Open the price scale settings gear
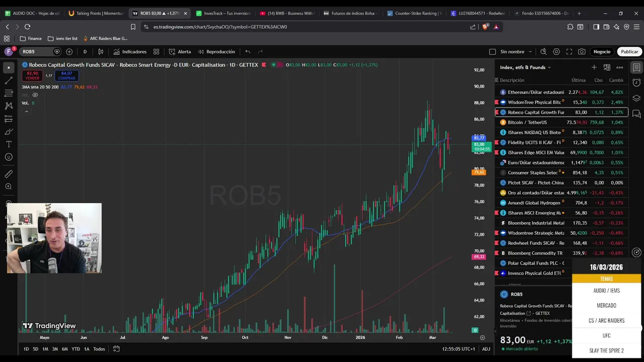 click(482, 338)
